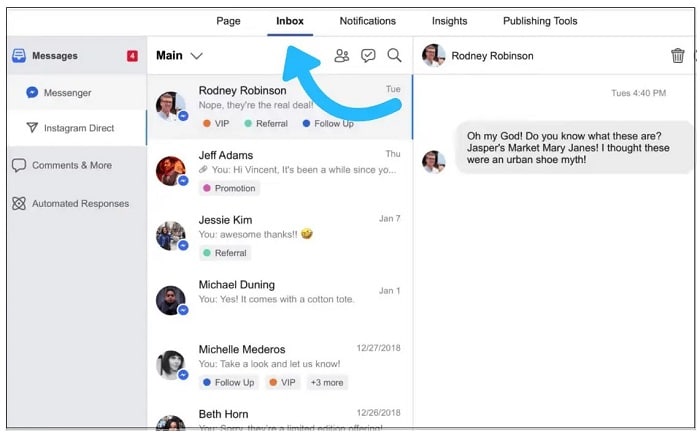Click Rodney Robinson's avatar in chat header
The width and height of the screenshot is (700, 438).
coord(433,55)
